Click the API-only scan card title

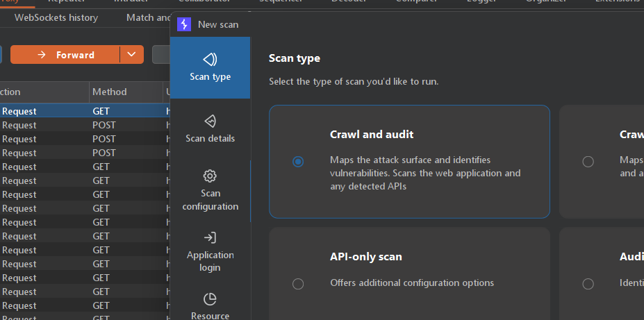365,257
